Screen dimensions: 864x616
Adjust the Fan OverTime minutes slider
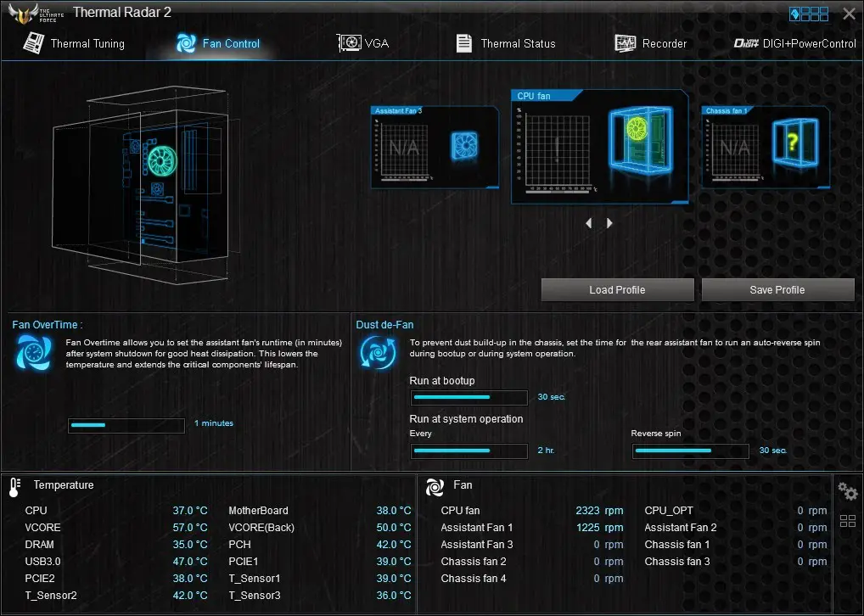coord(126,425)
